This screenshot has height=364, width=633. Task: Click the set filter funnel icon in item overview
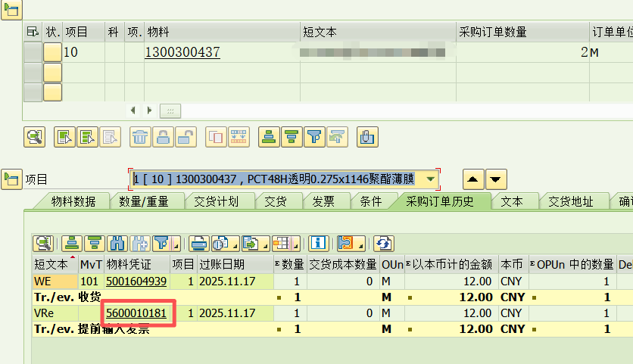point(314,137)
